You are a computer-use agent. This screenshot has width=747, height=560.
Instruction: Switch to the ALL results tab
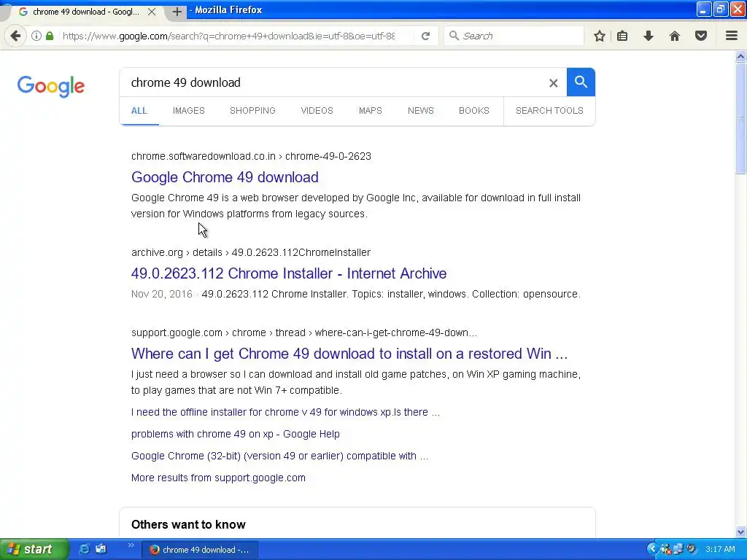(139, 111)
